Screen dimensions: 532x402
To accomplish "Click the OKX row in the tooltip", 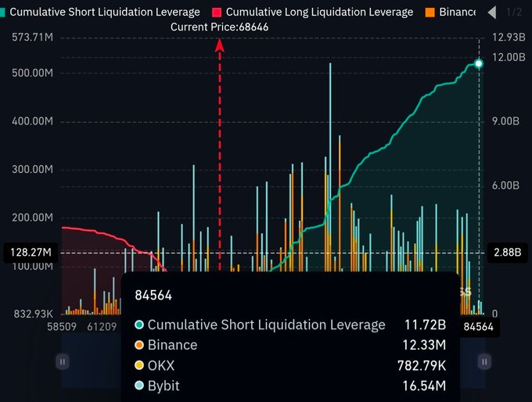I will [x=289, y=365].
